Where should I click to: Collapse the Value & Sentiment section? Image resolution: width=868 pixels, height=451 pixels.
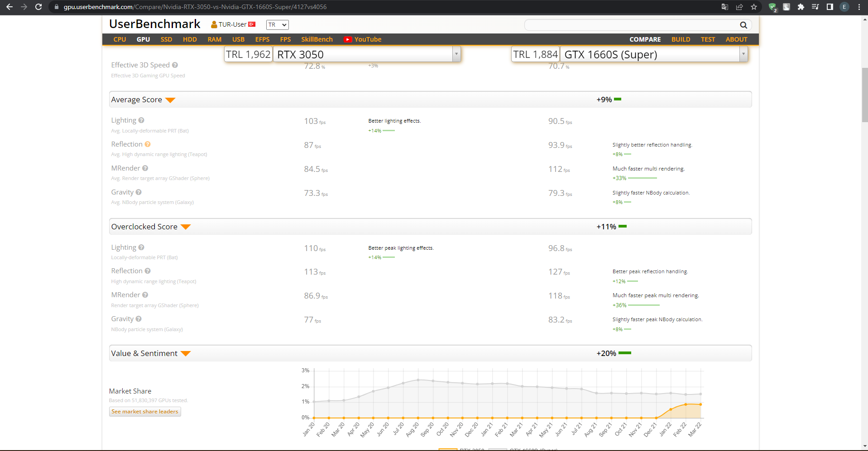click(186, 354)
